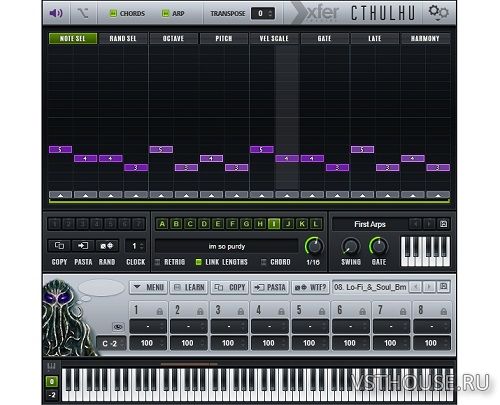Click the chords LEARN button
Viewport: 500px width, 405px height.
(x=189, y=287)
